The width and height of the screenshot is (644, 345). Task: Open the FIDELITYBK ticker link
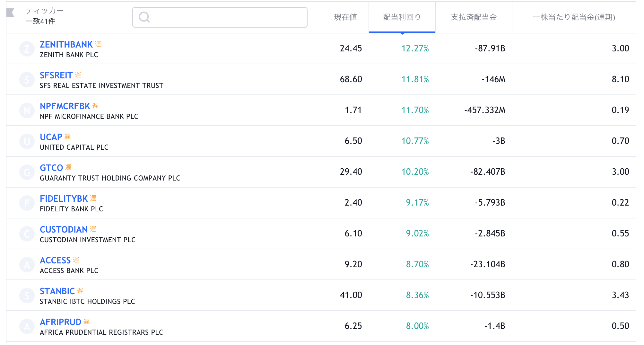(64, 199)
